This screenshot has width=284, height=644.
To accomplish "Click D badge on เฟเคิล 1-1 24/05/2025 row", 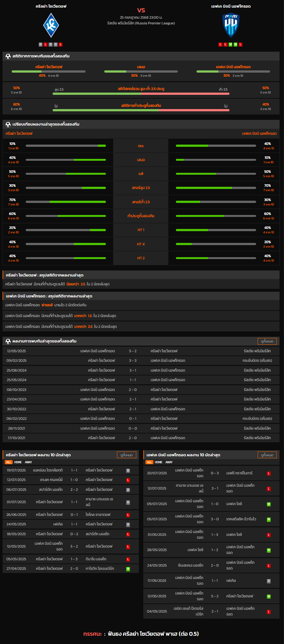I will click(128, 524).
